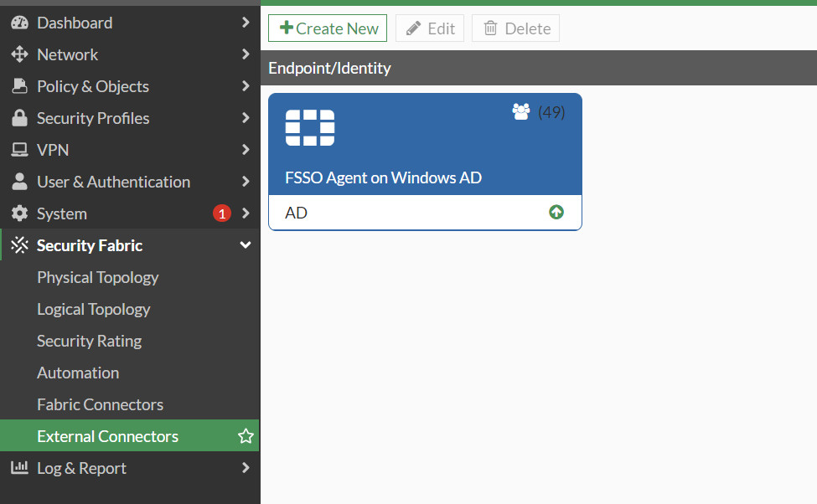The image size is (817, 504).
Task: Expand the User & Authentication chevron
Action: click(246, 181)
